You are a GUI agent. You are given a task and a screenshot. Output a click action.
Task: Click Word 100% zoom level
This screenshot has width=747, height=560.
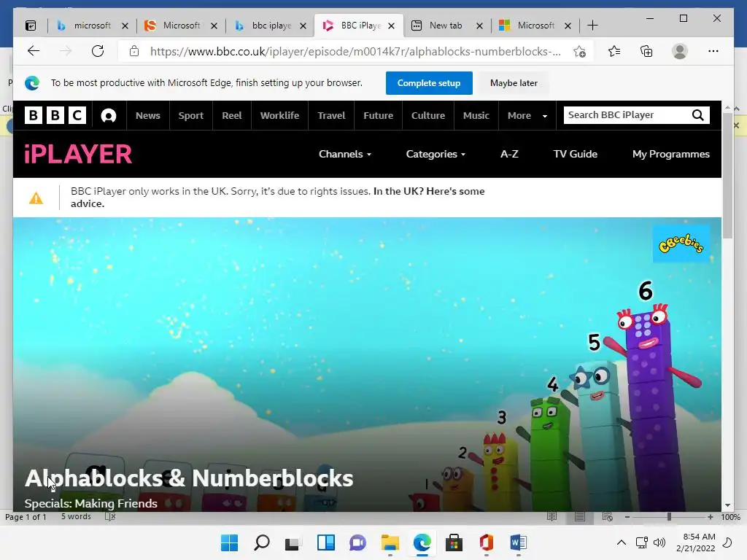pos(730,517)
